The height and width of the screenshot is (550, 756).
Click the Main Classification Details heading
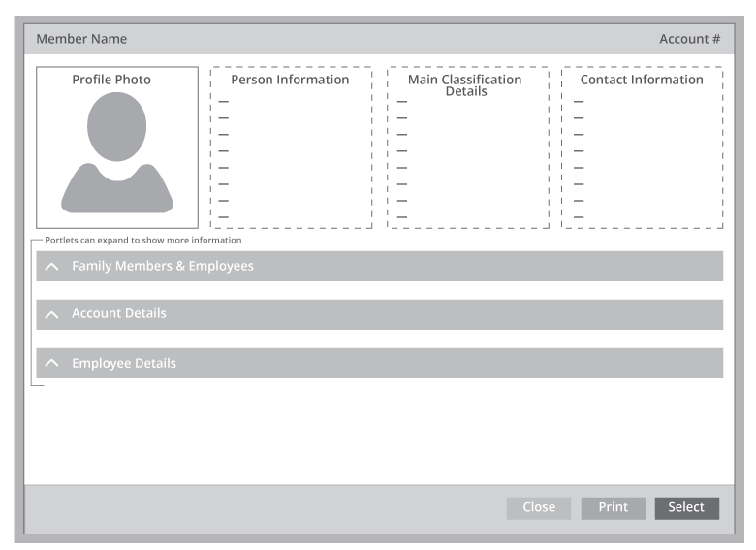(465, 85)
